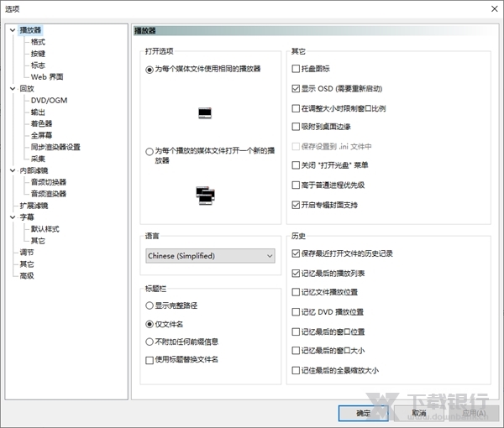Close the 选项 dialog window
Screen dimensions: 504x428
pos(495,8)
